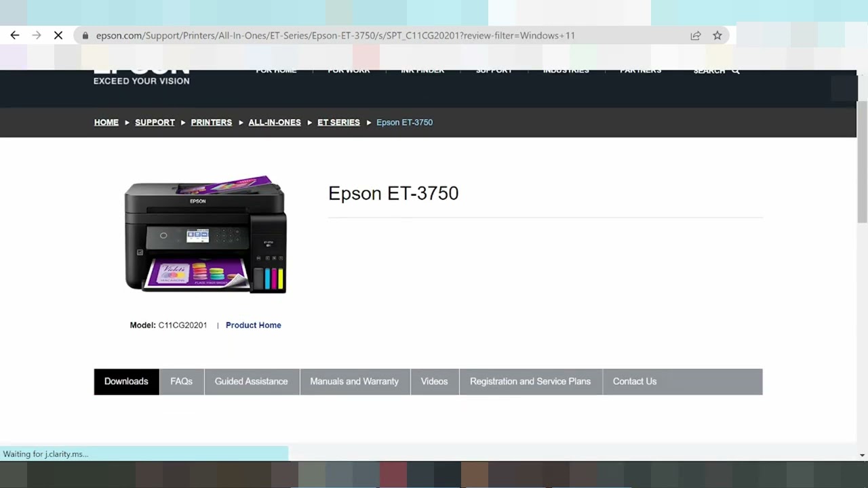The width and height of the screenshot is (868, 488).
Task: Click the scrollbar down arrow
Action: [862, 455]
